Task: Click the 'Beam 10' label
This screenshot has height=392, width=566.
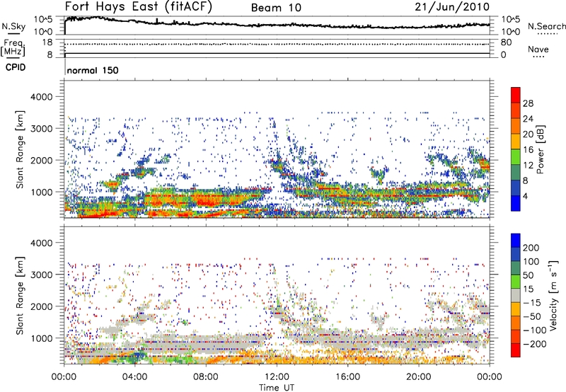Action: (x=276, y=8)
